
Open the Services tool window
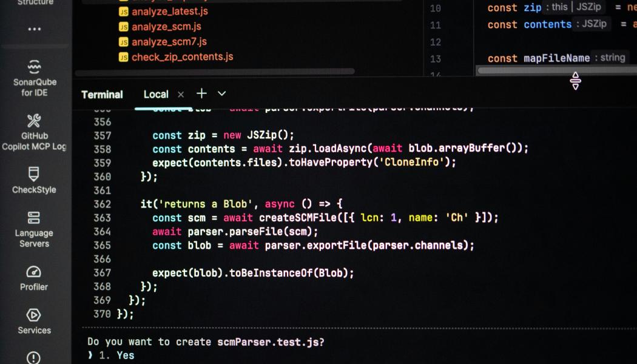(34, 322)
